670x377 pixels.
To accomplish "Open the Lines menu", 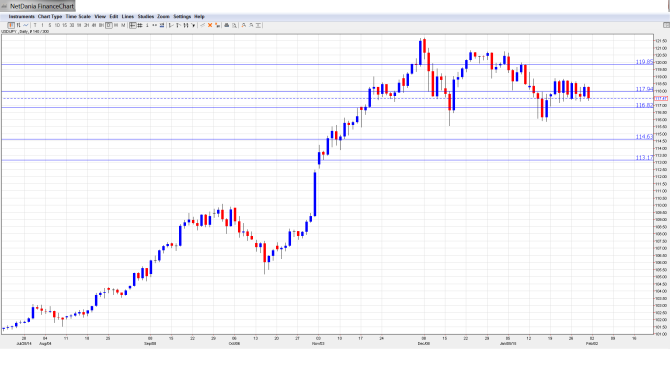I will [128, 17].
